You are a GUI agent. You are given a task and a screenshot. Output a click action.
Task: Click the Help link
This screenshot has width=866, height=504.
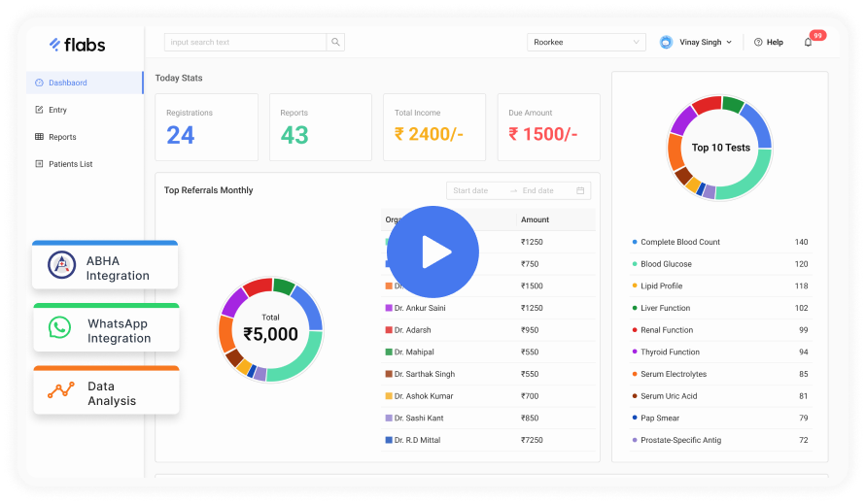click(774, 43)
